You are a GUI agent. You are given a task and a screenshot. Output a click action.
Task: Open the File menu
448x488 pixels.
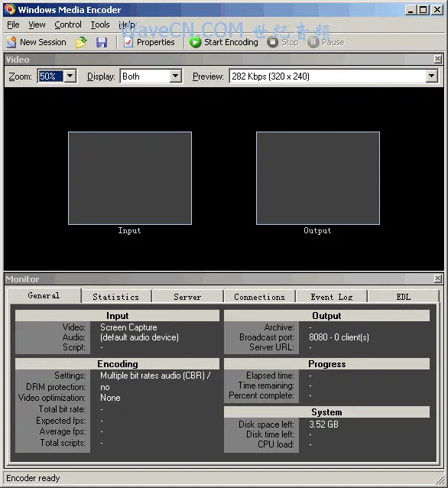(x=13, y=24)
